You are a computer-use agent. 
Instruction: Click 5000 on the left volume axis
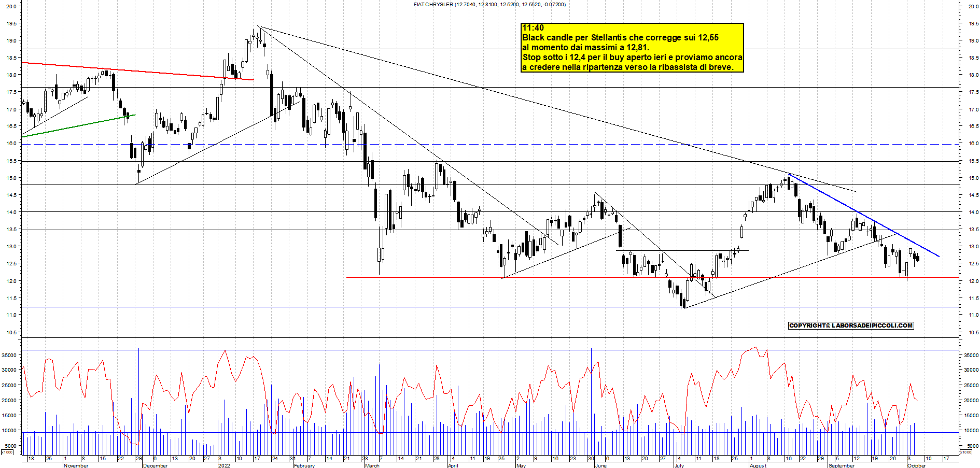point(11,446)
